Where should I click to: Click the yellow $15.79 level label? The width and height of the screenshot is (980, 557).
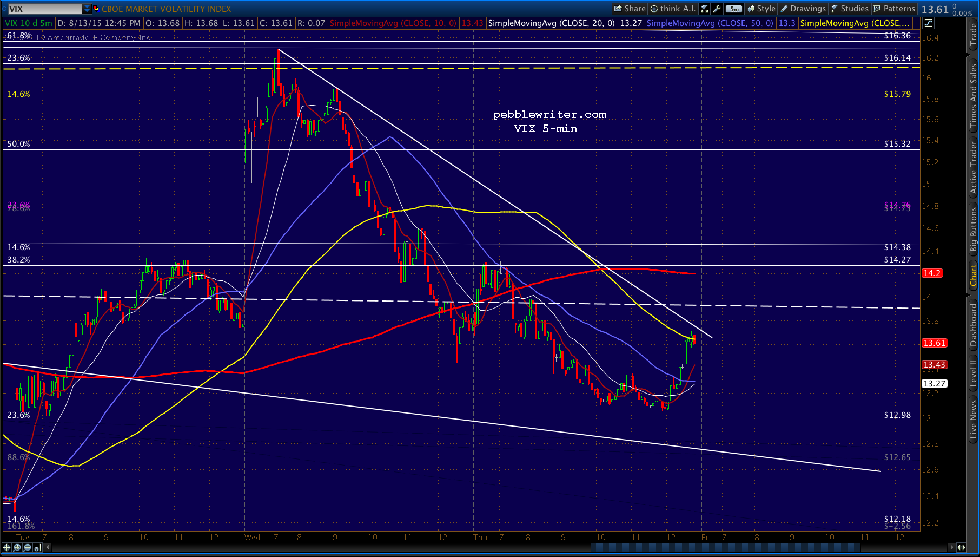[897, 94]
